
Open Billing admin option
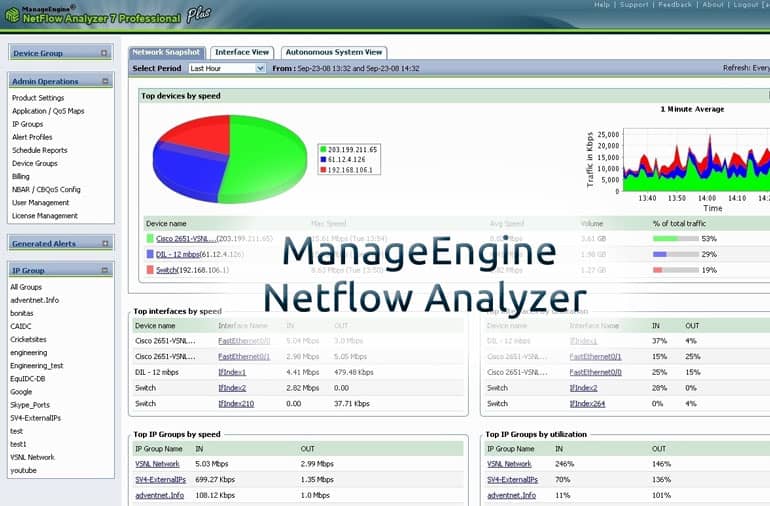[x=21, y=176]
